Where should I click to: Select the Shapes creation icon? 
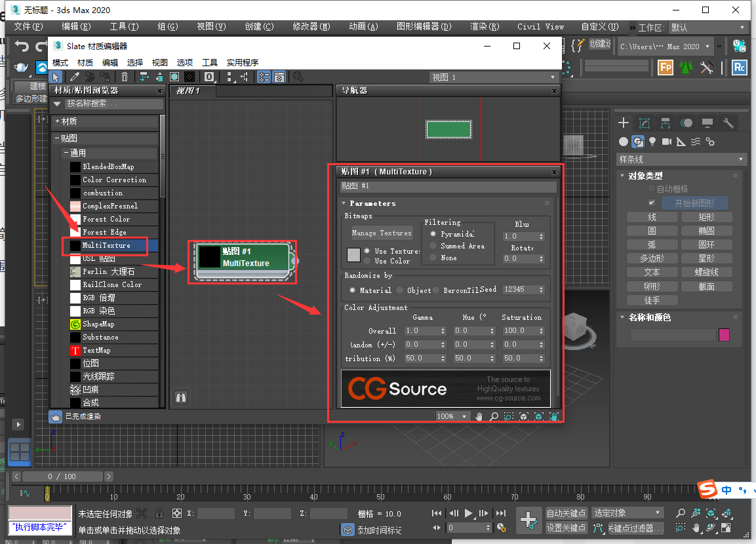(639, 141)
